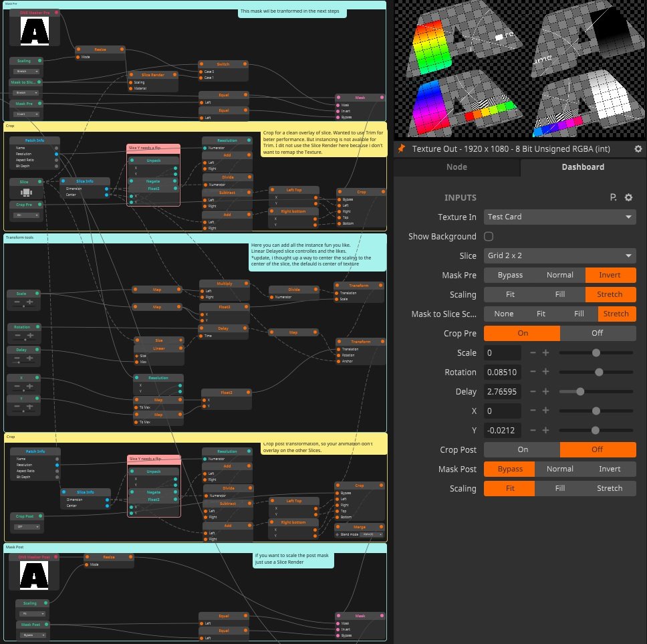This screenshot has height=644, width=647.
Task: Click the Delay slider handle
Action: pos(580,391)
